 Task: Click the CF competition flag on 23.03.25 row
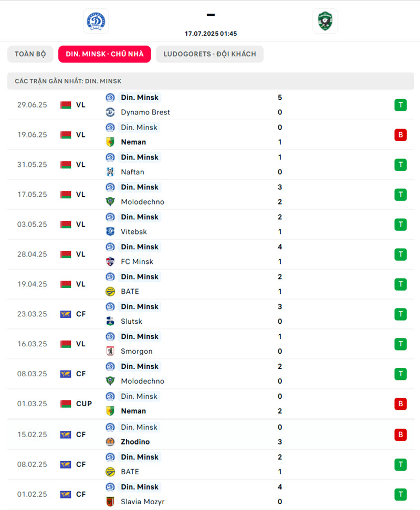[x=66, y=314]
